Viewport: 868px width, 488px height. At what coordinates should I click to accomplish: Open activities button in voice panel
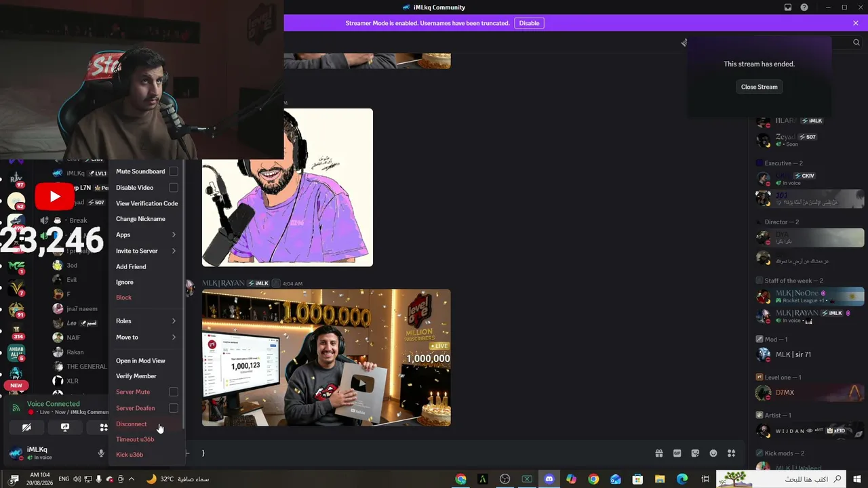pyautogui.click(x=103, y=428)
